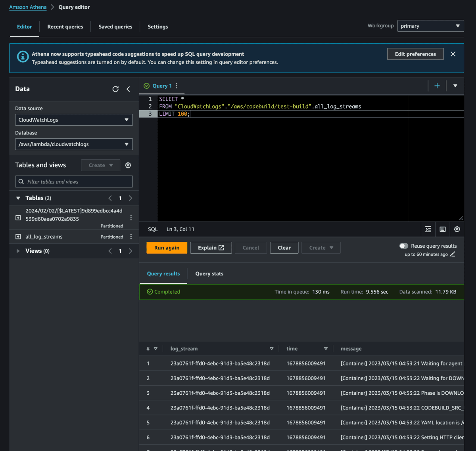The width and height of the screenshot is (476, 451).
Task: Open keyboard shortcuts icon in editor
Action: tap(443, 229)
